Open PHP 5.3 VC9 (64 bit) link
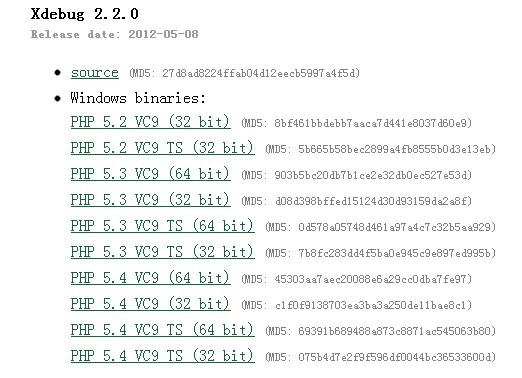 click(x=150, y=174)
